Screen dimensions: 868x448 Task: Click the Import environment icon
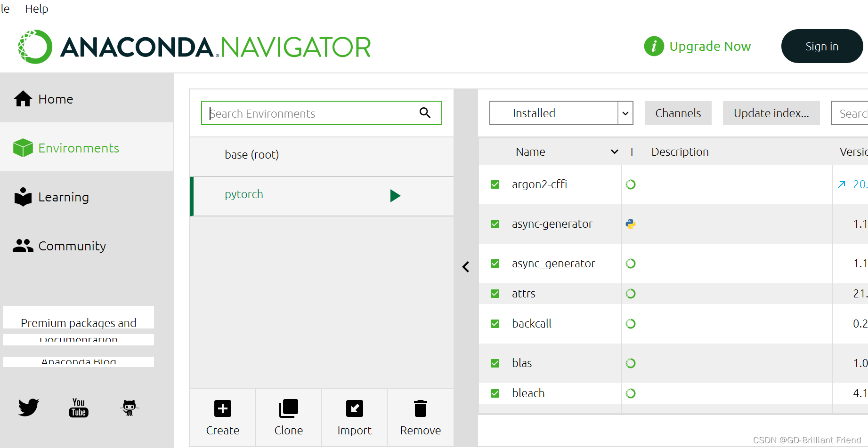click(354, 408)
